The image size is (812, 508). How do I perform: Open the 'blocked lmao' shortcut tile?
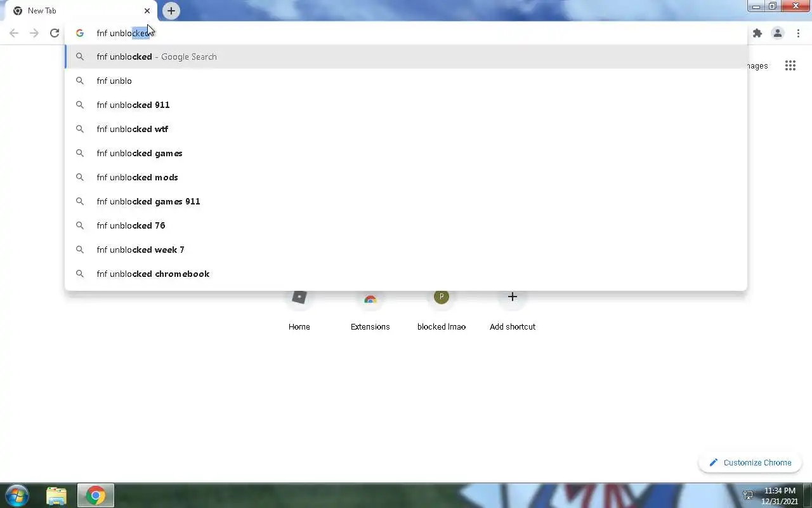(x=442, y=311)
